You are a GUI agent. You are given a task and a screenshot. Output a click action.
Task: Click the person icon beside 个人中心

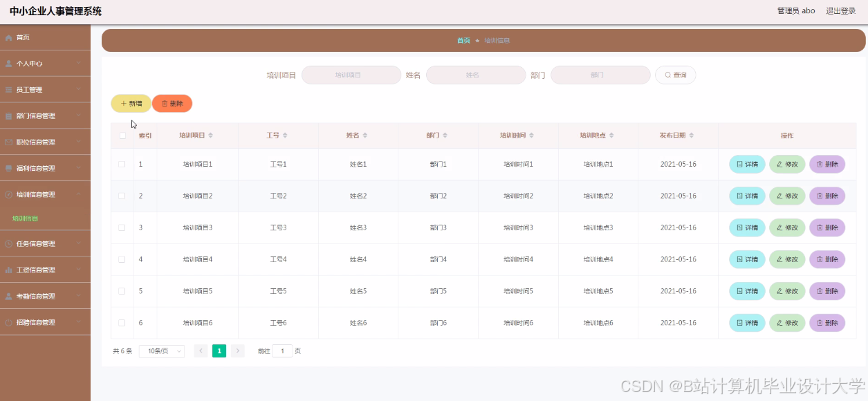pos(9,64)
